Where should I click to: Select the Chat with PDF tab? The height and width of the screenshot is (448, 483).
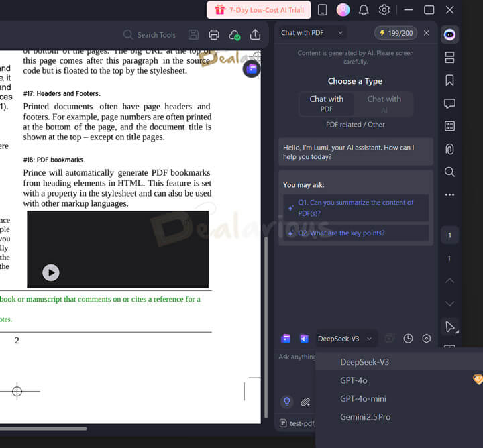point(327,104)
